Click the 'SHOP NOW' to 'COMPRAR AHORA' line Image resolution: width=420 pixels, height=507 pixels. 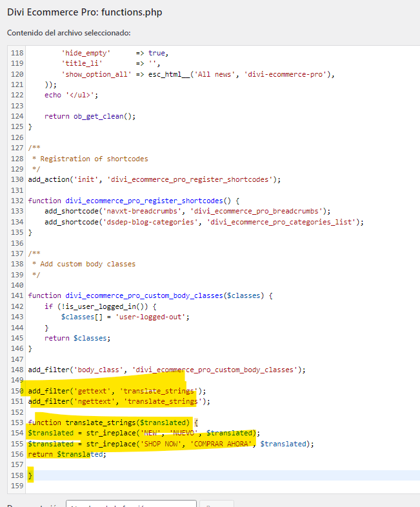coord(171,444)
